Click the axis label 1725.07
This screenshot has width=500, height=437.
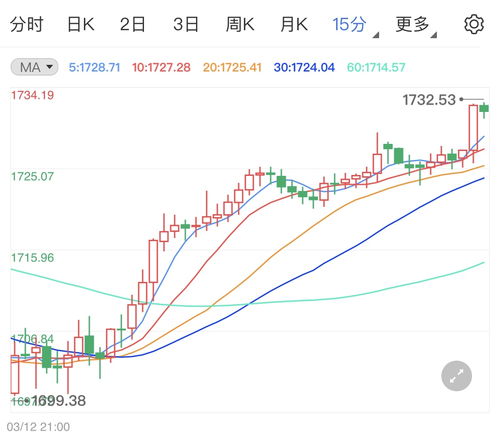pyautogui.click(x=32, y=176)
